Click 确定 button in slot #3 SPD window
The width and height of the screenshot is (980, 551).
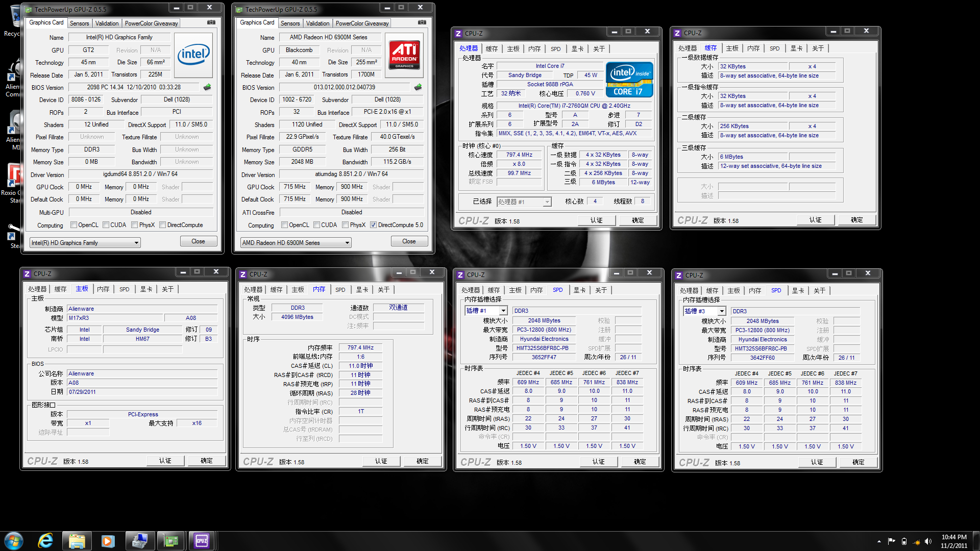[x=859, y=462]
